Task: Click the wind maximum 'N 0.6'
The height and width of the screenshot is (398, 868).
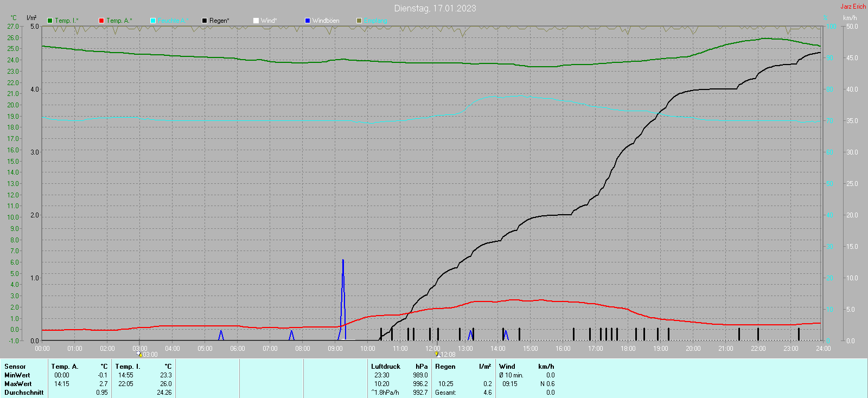Action: [547, 384]
